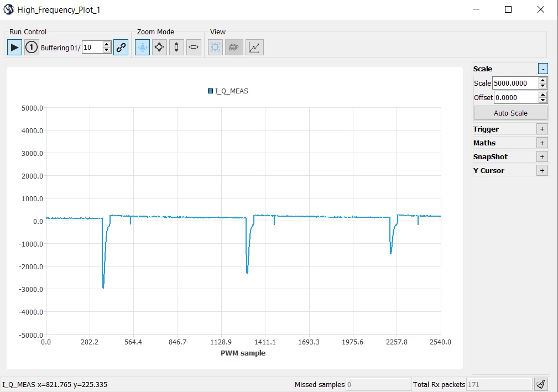Toggle the link plots chain icon
Screen dimensions: 558x392
[x=121, y=48]
